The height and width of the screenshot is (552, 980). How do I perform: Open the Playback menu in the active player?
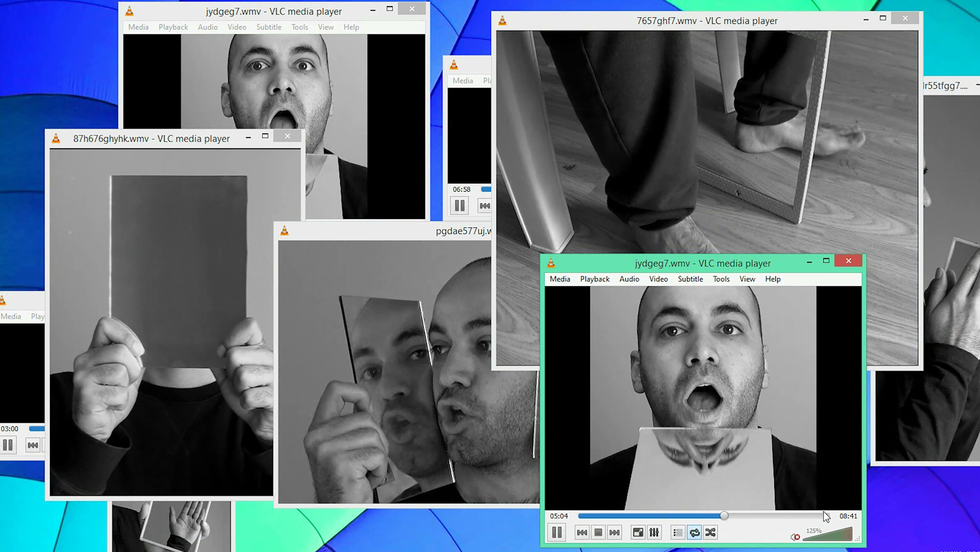coord(595,279)
